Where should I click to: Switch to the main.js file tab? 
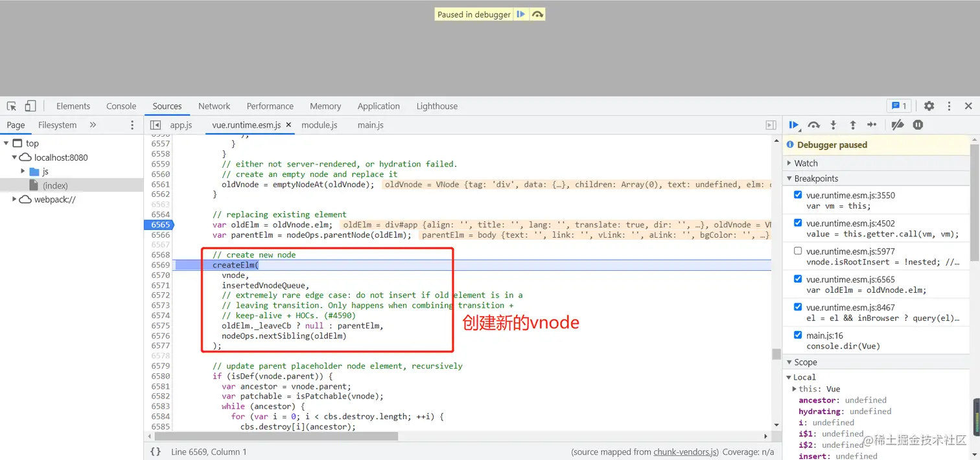pyautogui.click(x=371, y=125)
